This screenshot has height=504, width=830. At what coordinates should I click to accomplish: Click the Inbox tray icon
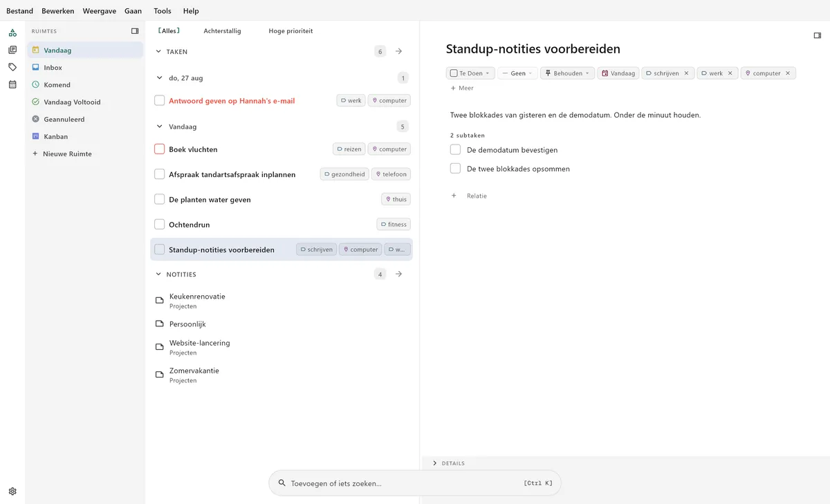click(x=36, y=67)
